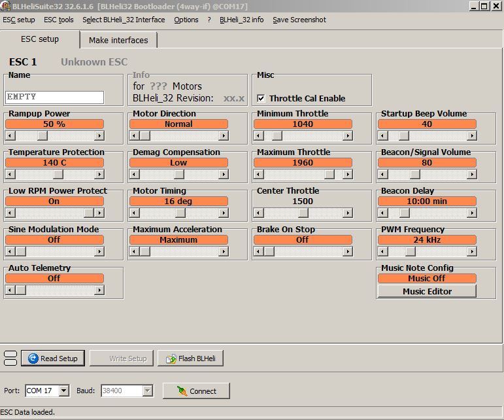Open the Options menu
The height and width of the screenshot is (420, 504).
click(186, 20)
